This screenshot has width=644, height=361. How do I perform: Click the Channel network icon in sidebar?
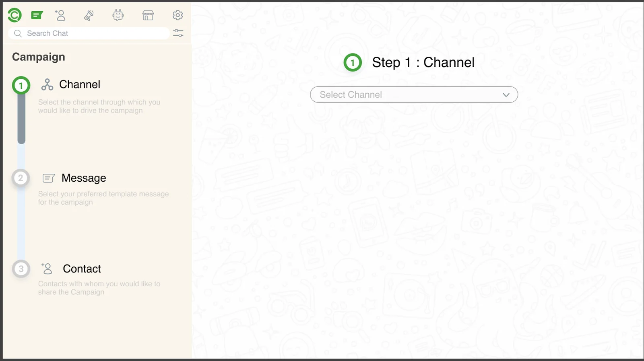(47, 84)
